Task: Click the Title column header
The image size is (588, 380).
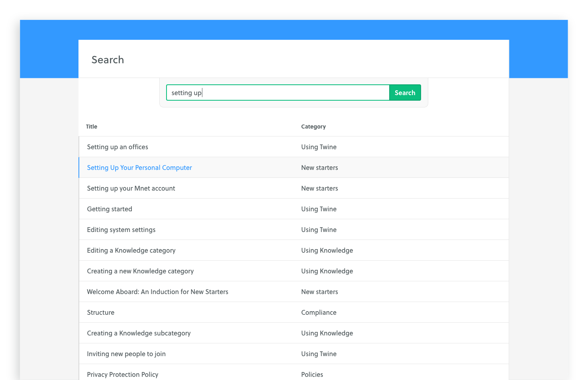Action: click(92, 127)
